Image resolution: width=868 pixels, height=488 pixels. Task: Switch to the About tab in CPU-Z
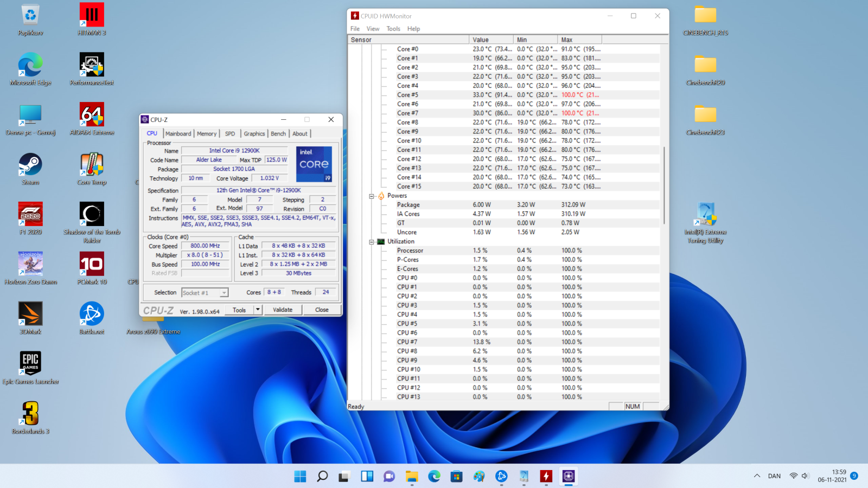click(300, 133)
